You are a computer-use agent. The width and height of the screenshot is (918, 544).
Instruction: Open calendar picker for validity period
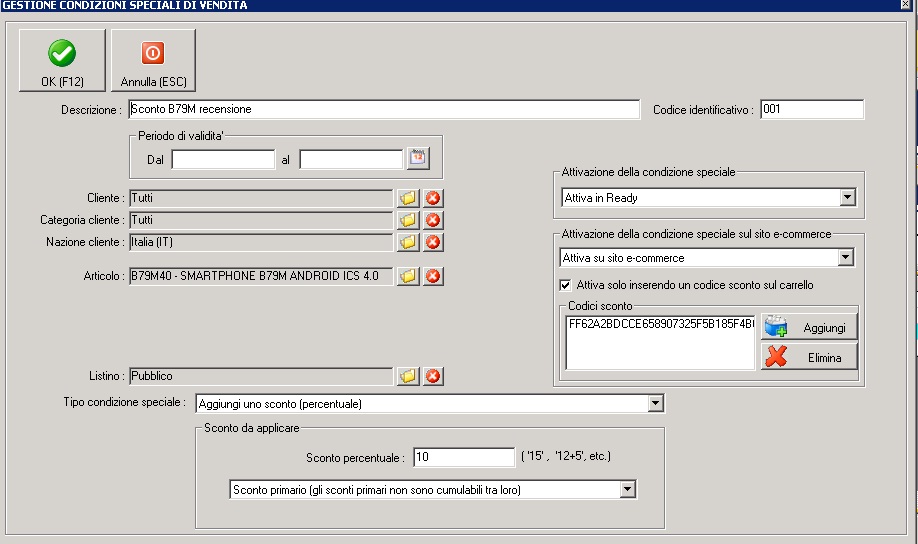point(418,158)
